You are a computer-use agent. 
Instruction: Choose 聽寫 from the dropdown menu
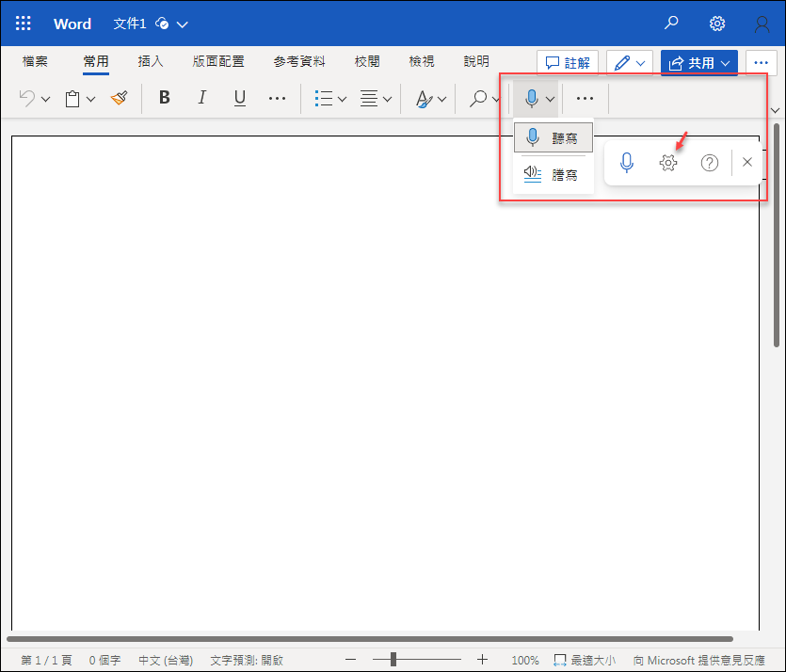coord(553,137)
